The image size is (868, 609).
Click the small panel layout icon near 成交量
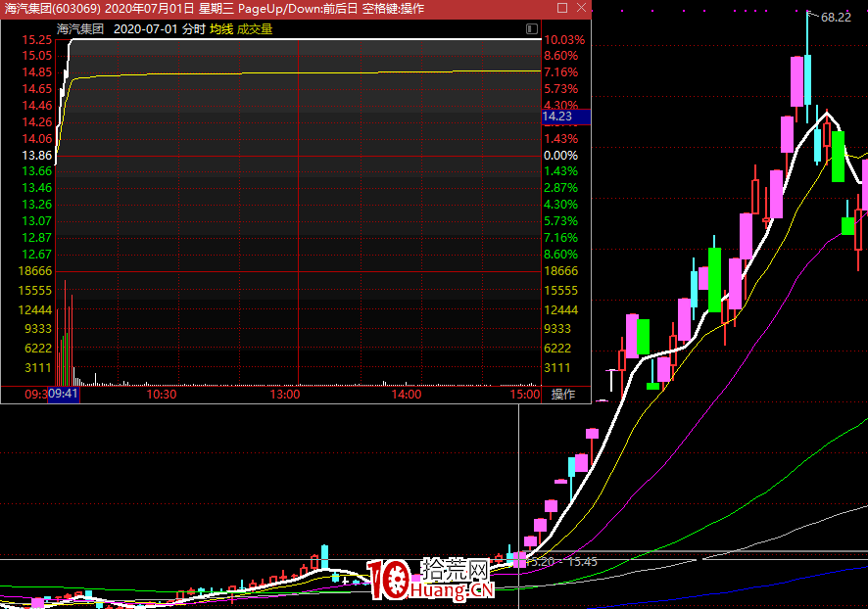click(x=531, y=29)
